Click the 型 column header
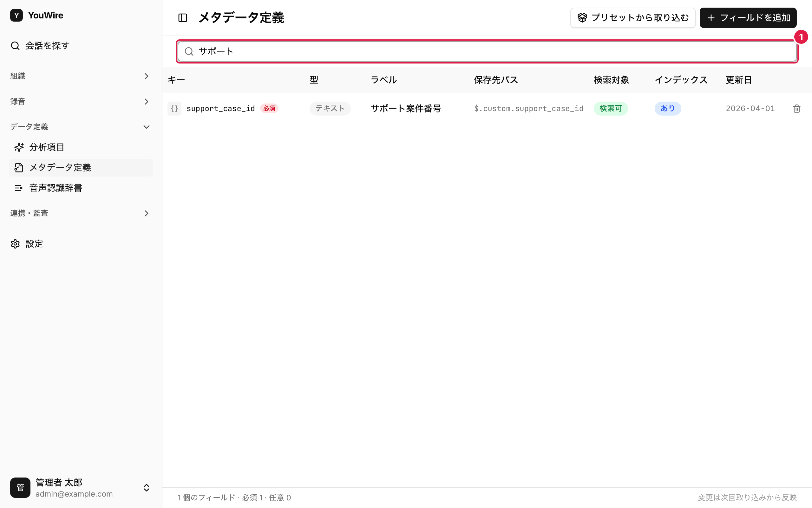The width and height of the screenshot is (812, 508). click(314, 80)
